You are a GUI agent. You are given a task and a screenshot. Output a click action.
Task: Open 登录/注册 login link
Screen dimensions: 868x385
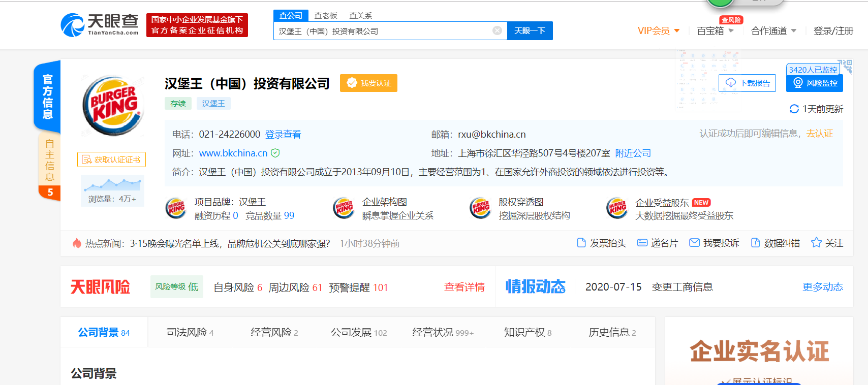point(833,31)
